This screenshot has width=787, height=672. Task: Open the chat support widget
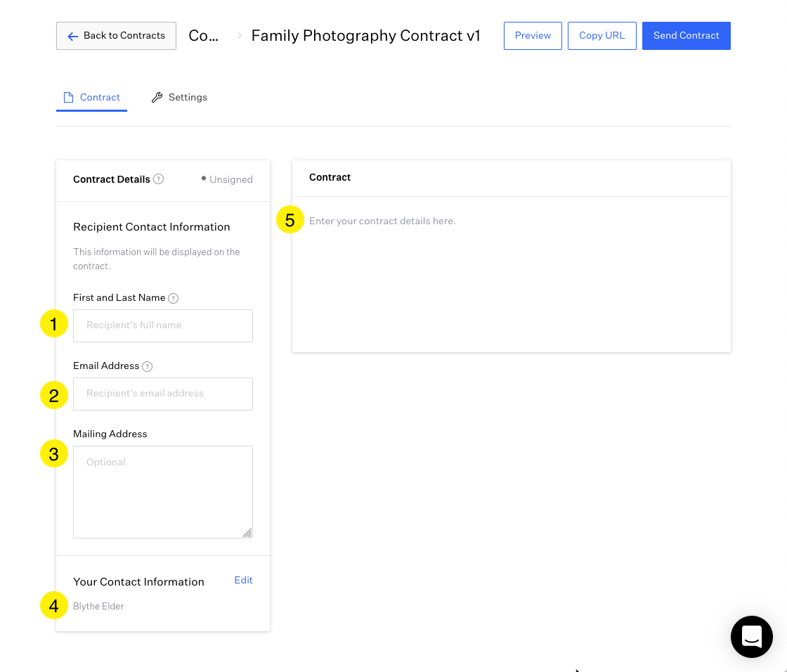tap(751, 636)
